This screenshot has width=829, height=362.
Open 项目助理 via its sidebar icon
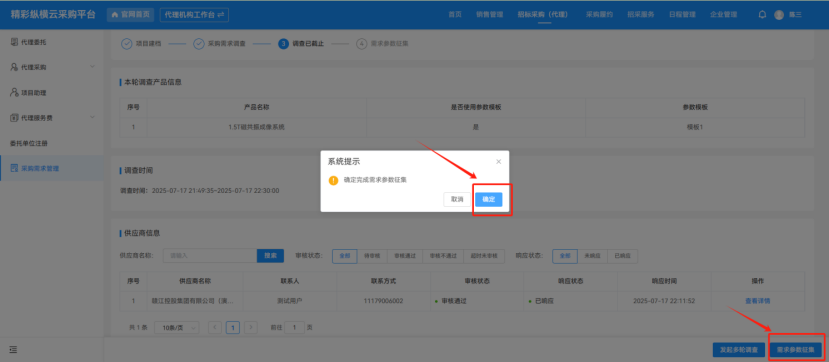click(14, 92)
